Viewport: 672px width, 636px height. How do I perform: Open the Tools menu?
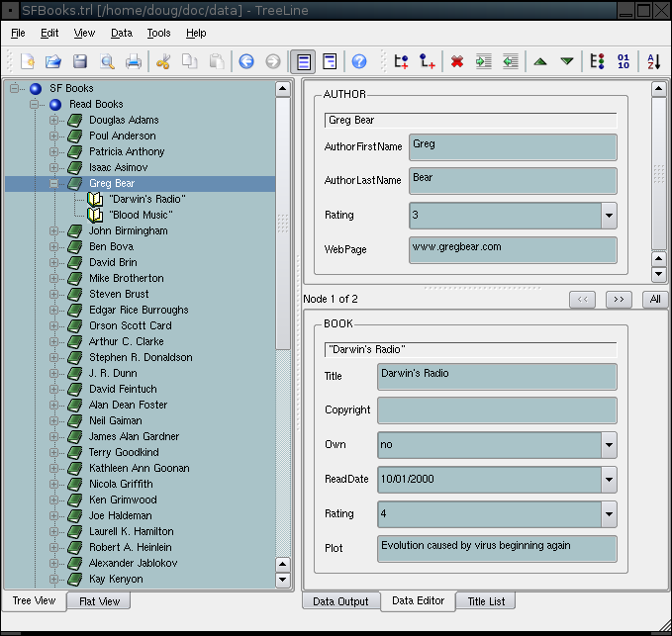click(x=158, y=33)
